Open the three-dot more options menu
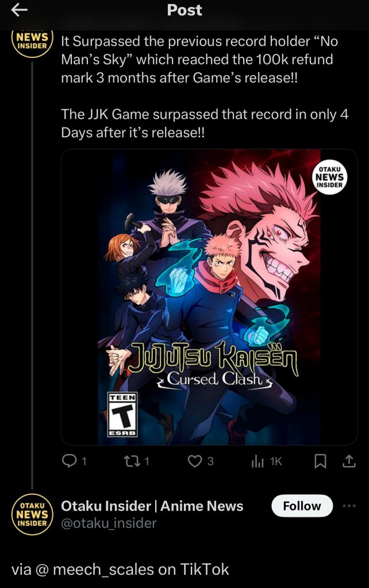The image size is (369, 588). (349, 506)
